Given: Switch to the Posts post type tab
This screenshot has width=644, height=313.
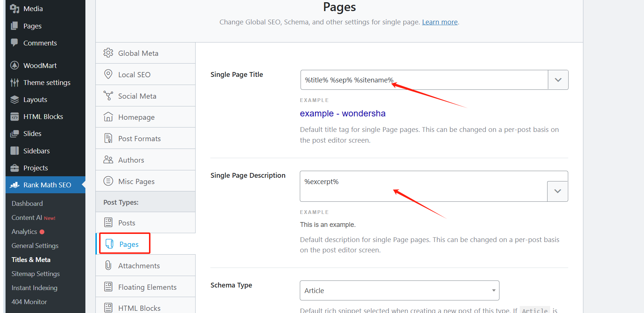Looking at the screenshot, I should pyautogui.click(x=127, y=223).
